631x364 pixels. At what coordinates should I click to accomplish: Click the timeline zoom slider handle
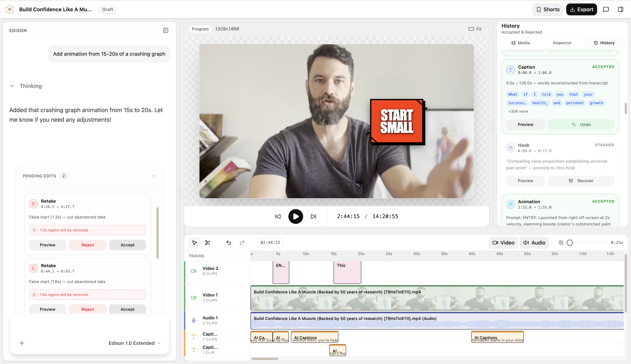point(570,242)
